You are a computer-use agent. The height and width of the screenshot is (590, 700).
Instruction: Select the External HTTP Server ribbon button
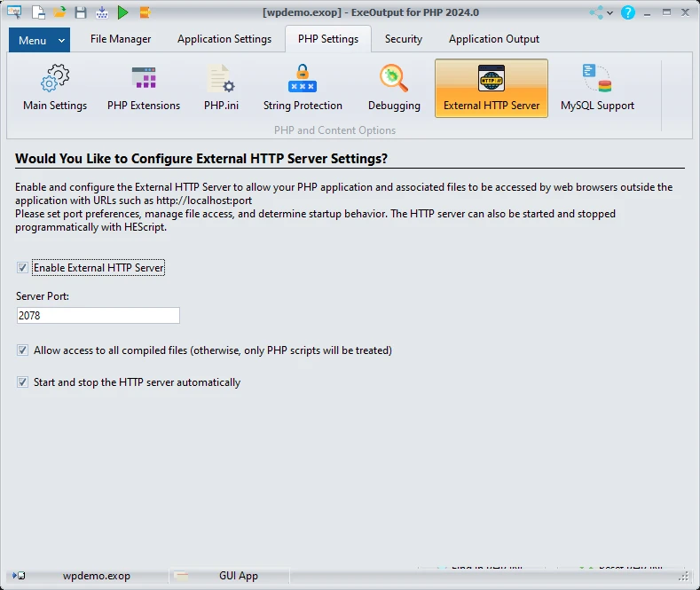tap(492, 89)
